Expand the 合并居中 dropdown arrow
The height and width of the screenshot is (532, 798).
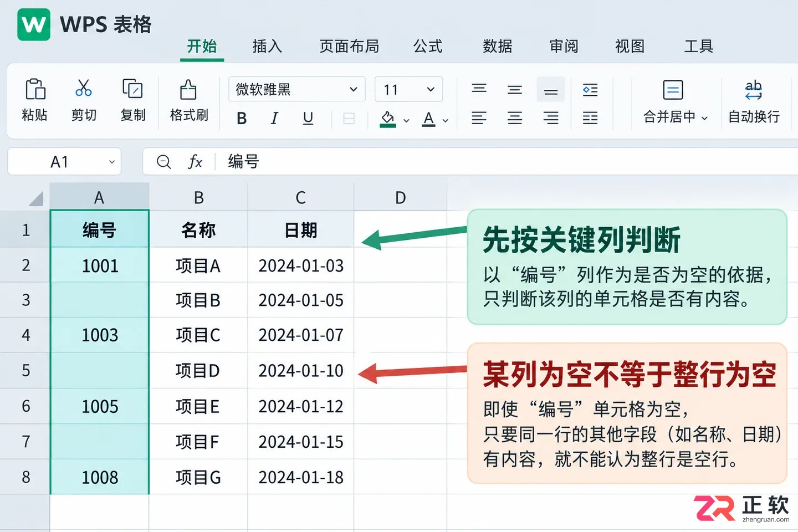tap(704, 118)
